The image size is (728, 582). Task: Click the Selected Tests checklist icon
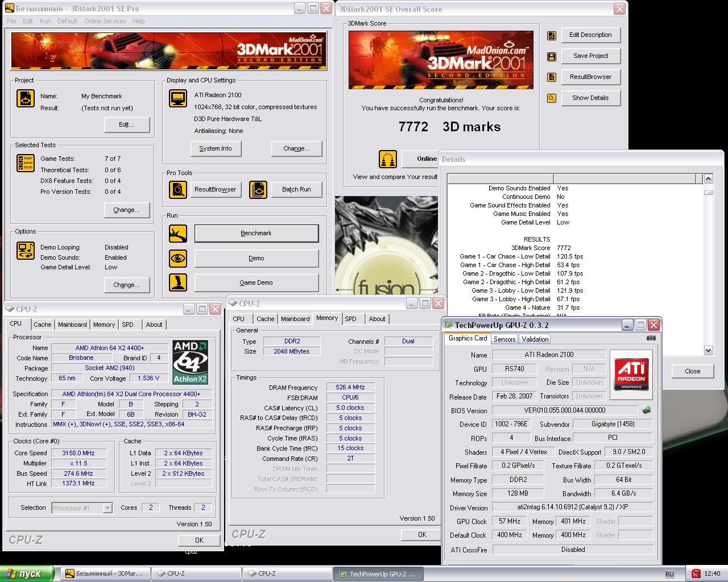[x=26, y=163]
